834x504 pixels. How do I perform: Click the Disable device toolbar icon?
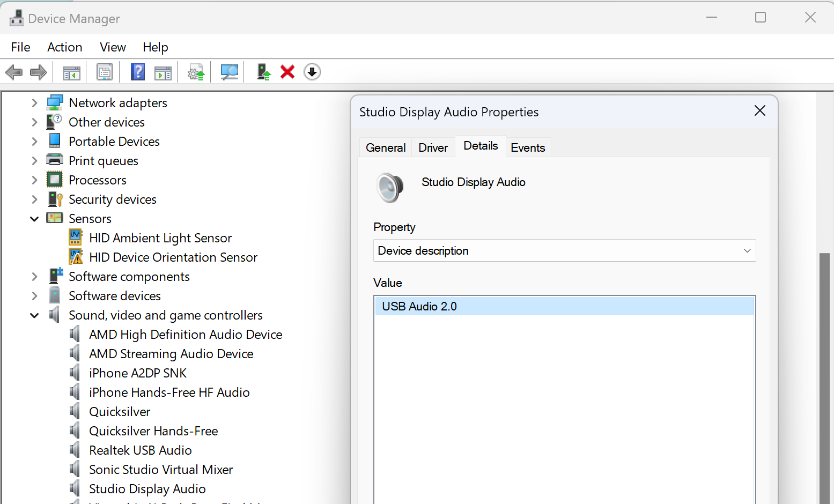[x=312, y=72]
